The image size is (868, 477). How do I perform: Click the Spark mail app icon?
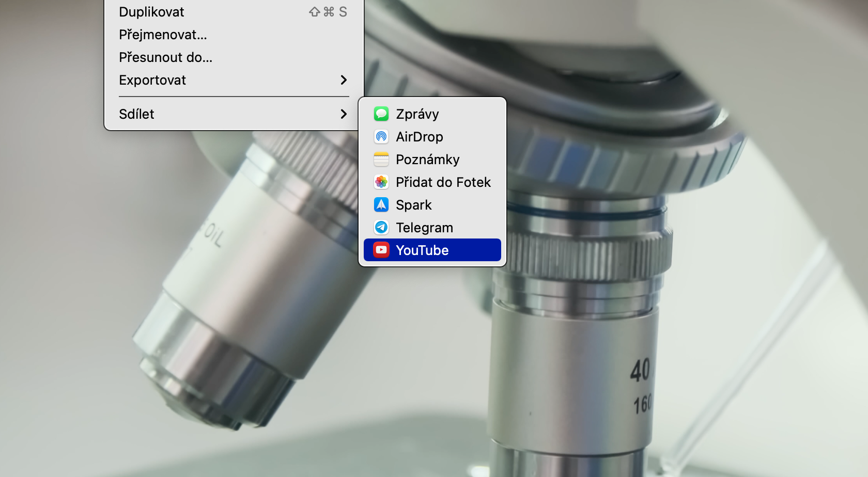pyautogui.click(x=381, y=204)
